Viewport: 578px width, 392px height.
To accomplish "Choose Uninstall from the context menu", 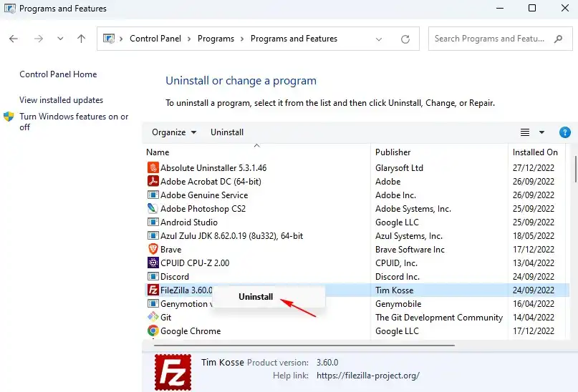I will coord(256,297).
